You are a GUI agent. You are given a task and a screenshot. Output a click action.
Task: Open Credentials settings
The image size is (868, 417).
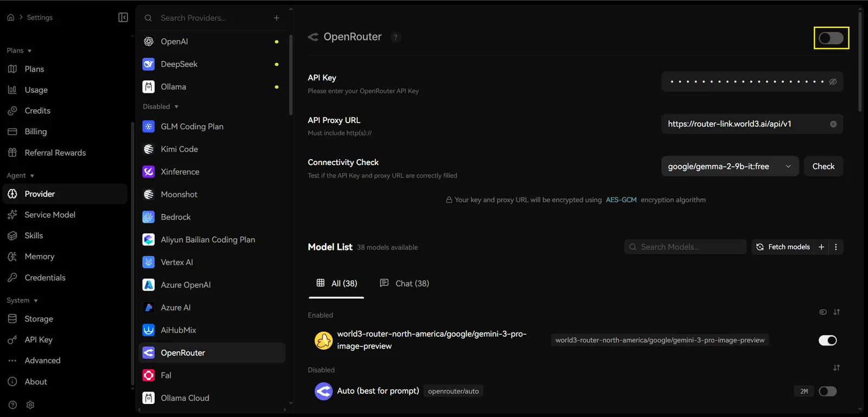click(x=65, y=278)
